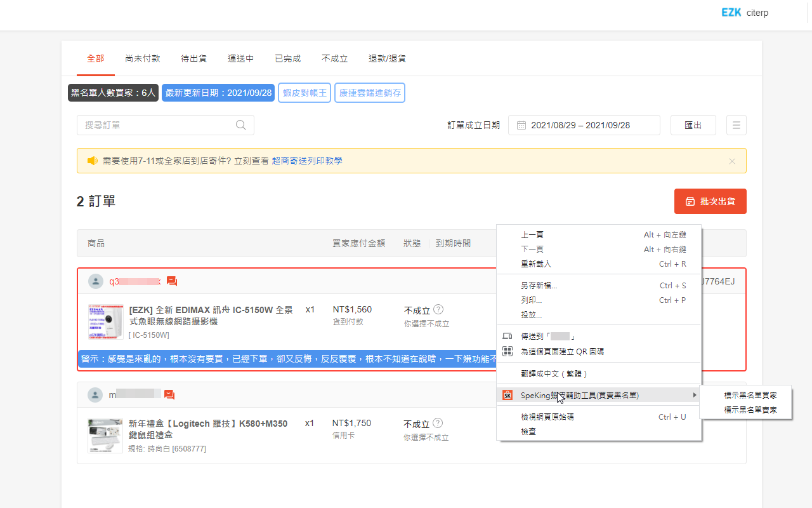This screenshot has height=508, width=812.
Task: Open the EDIMAX camera product thumbnail
Action: point(106,322)
